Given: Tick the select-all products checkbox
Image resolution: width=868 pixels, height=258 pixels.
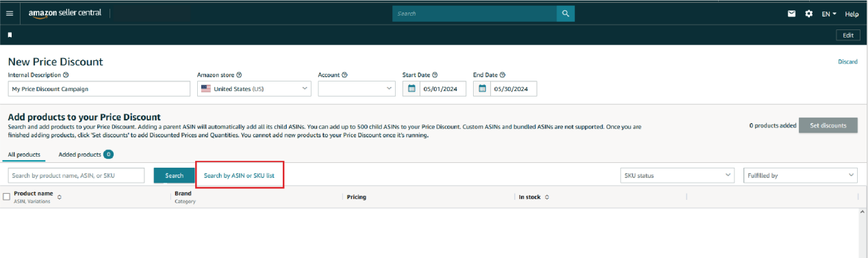Looking at the screenshot, I should (7, 196).
